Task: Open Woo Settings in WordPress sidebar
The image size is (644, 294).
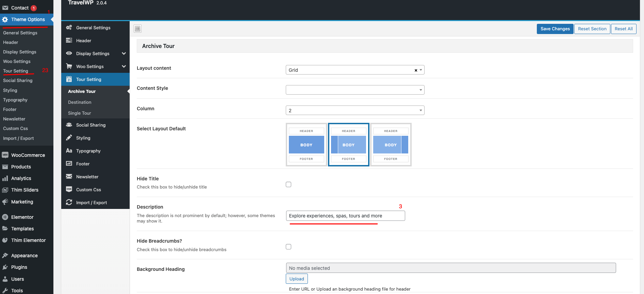Action: tap(17, 61)
